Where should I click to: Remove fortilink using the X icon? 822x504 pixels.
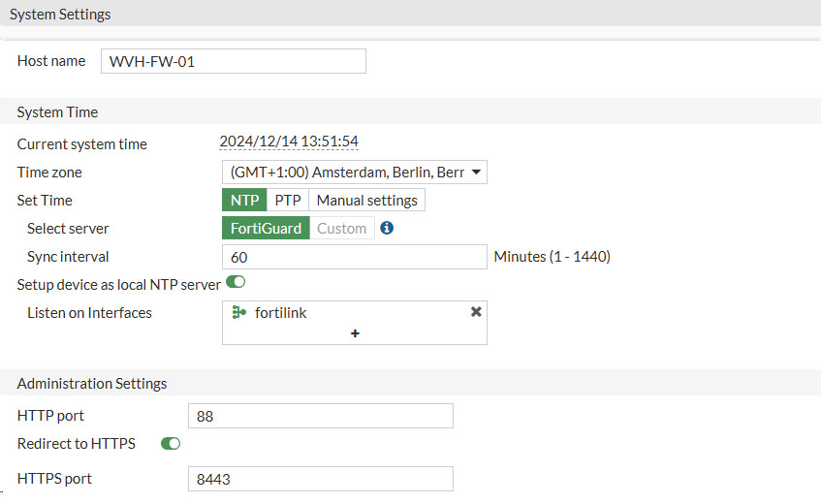[x=476, y=312]
